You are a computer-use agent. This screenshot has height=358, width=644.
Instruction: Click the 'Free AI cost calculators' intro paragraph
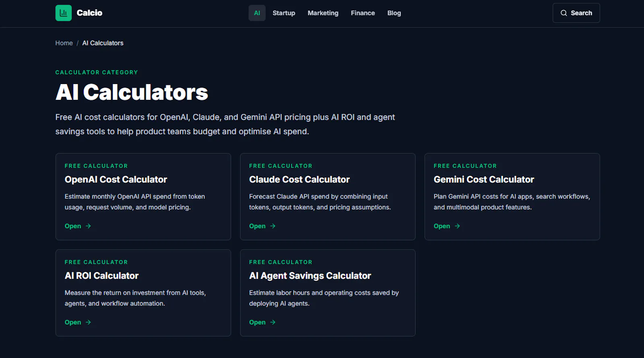click(225, 124)
